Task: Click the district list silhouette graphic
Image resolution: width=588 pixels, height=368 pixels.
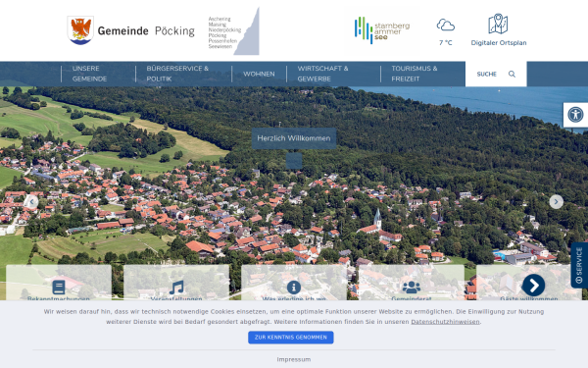Action: click(x=233, y=32)
